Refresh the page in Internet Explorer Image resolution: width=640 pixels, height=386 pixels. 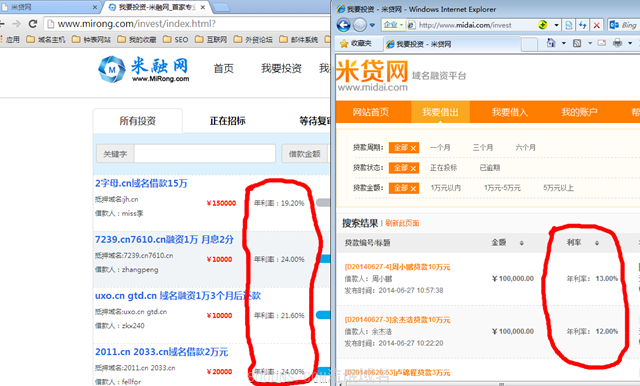click(x=582, y=25)
